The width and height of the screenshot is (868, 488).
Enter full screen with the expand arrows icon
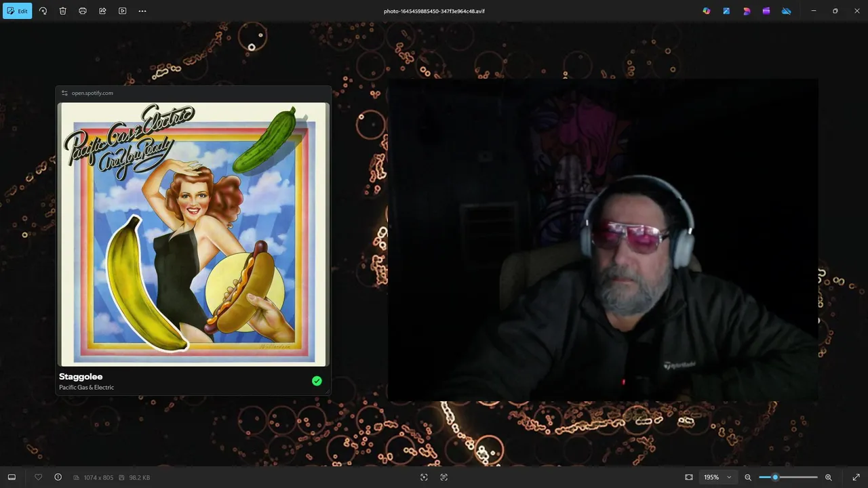(x=856, y=477)
